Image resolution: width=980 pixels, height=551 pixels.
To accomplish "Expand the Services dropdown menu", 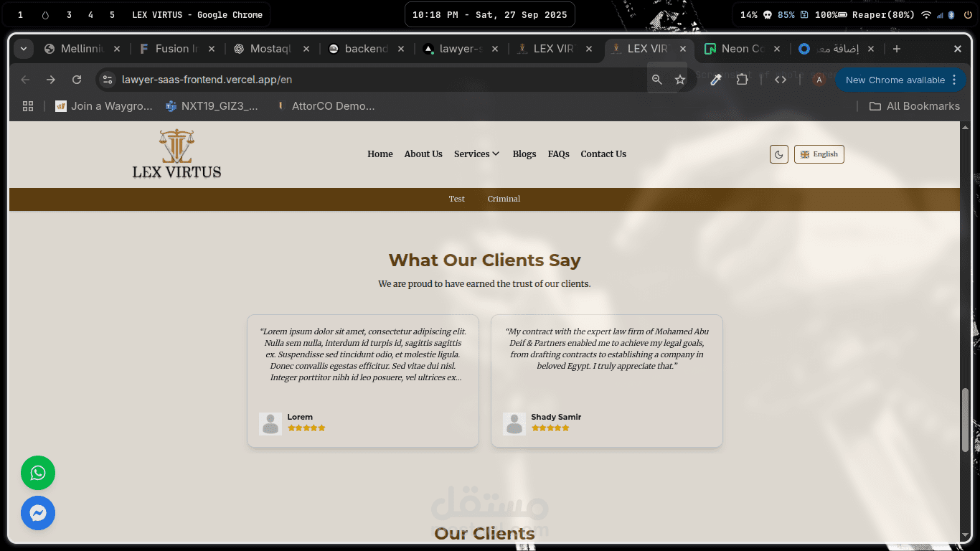I will tap(476, 154).
